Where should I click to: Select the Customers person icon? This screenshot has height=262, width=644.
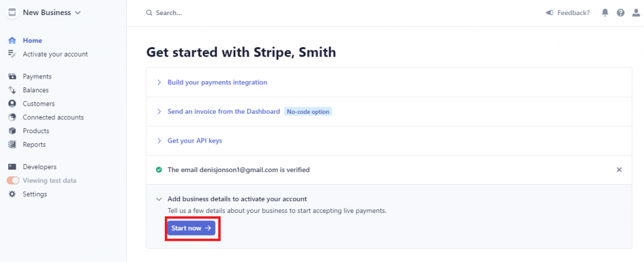[x=13, y=104]
